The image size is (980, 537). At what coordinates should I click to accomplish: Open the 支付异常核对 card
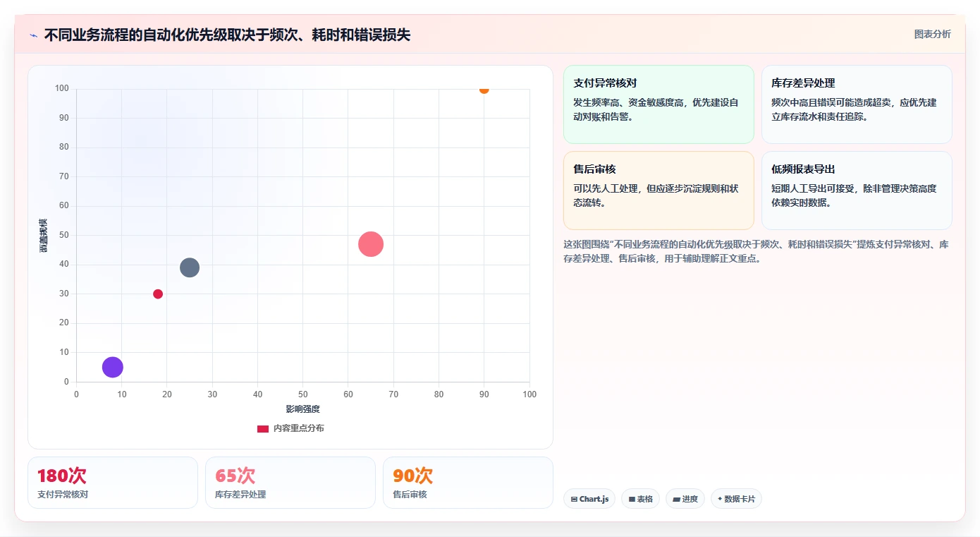coord(659,104)
